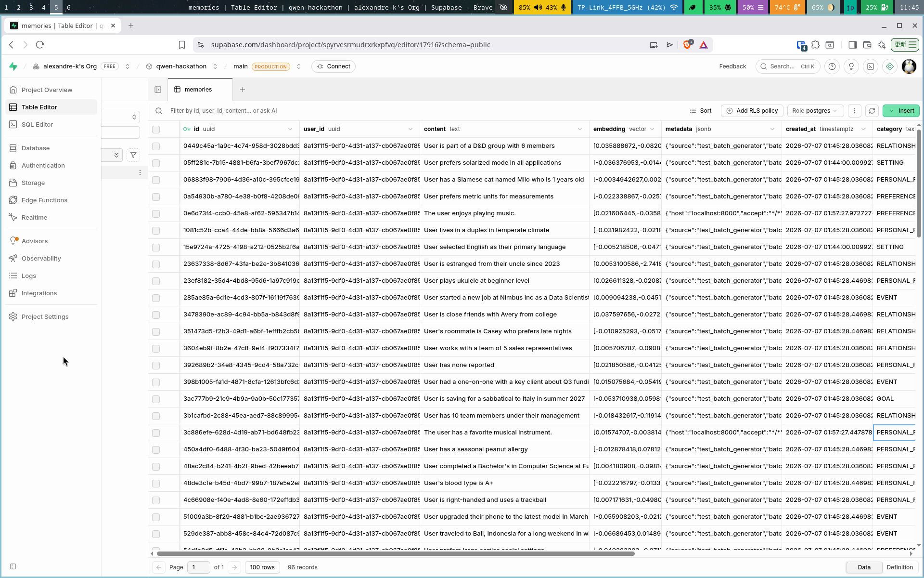Select the row about ukulele beginner level
924x578 pixels.
coord(156,281)
